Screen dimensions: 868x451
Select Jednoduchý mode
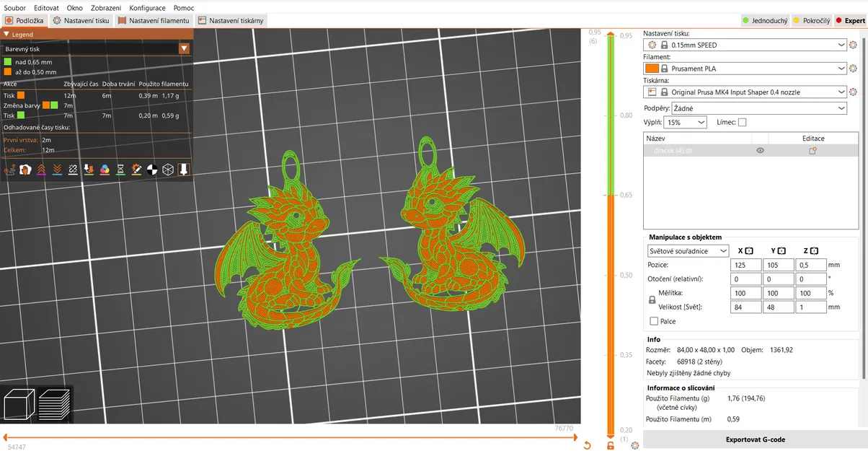pyautogui.click(x=766, y=21)
